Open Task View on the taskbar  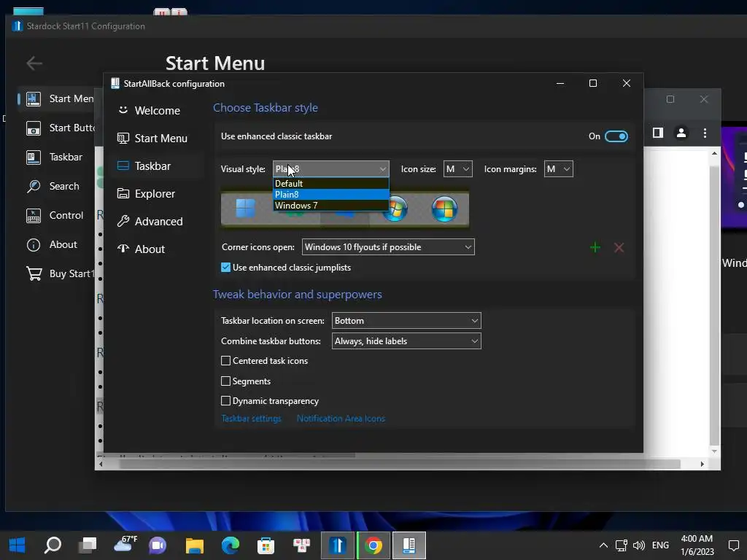[88, 545]
